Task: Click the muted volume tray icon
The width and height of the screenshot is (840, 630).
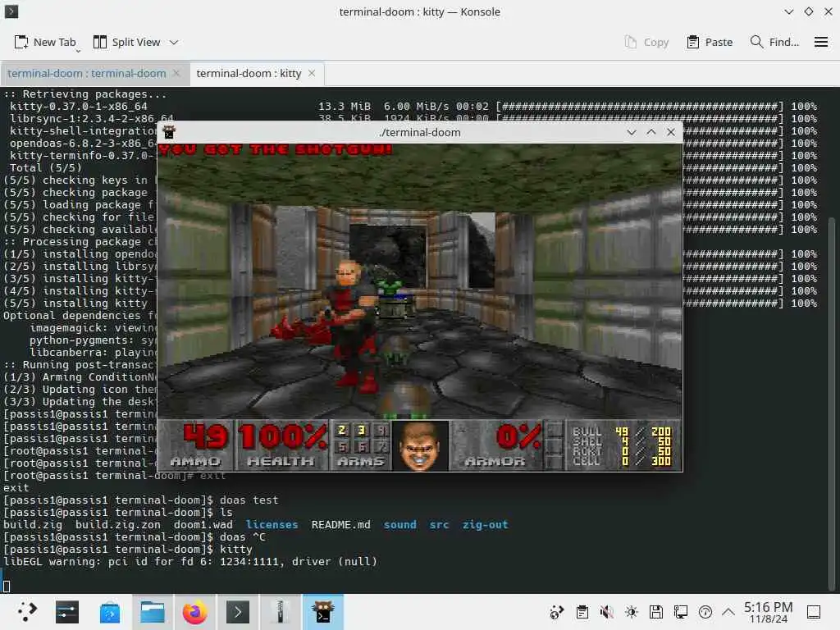Action: pos(606,612)
